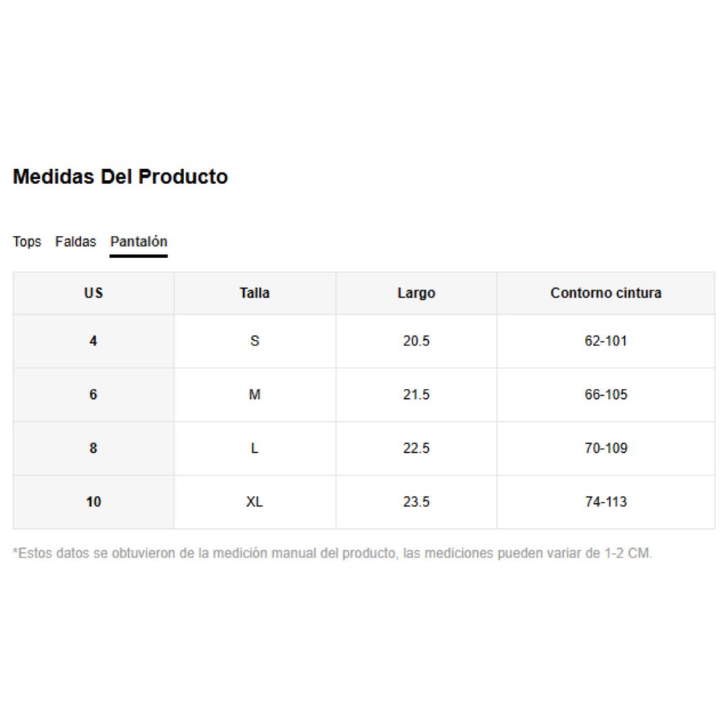Select the Largo column header
Image resolution: width=728 pixels, height=728 pixels.
tap(416, 293)
